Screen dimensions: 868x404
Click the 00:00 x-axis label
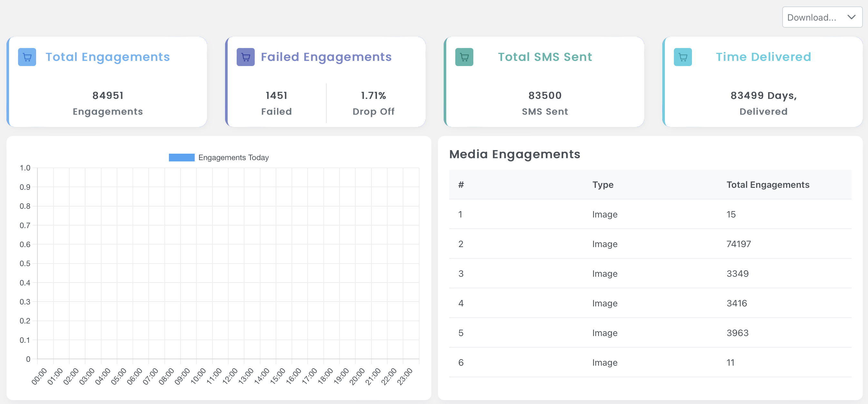pos(40,376)
